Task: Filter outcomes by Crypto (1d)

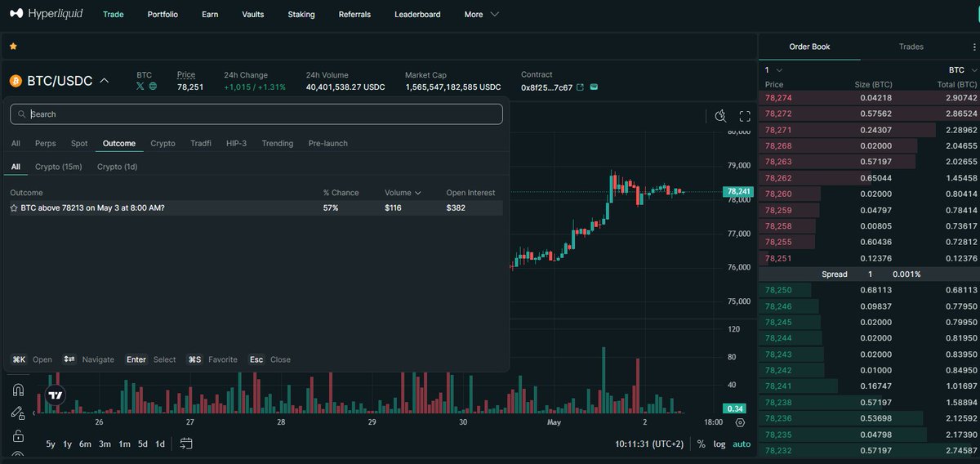Action: point(118,167)
